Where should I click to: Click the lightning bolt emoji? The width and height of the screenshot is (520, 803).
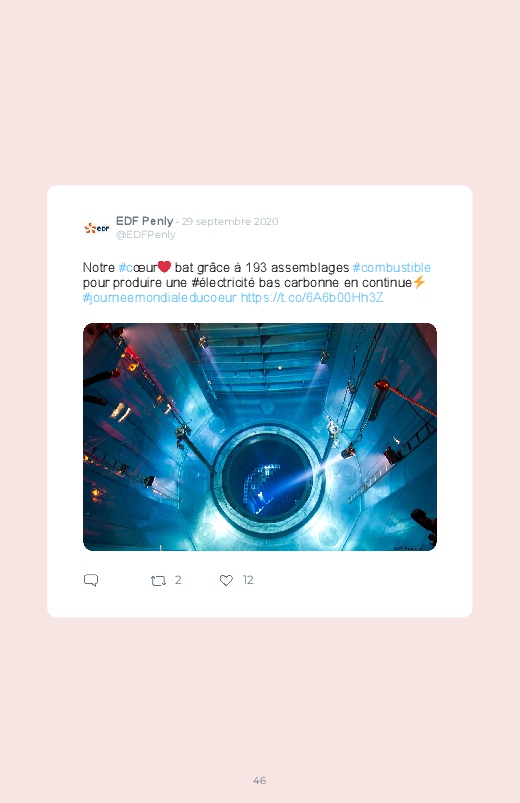tap(419, 282)
